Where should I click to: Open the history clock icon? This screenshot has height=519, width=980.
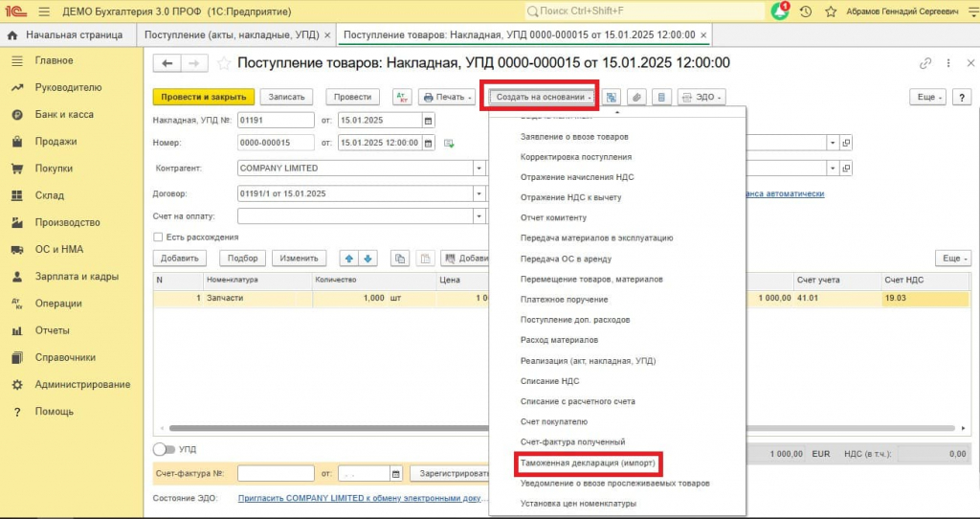point(806,11)
